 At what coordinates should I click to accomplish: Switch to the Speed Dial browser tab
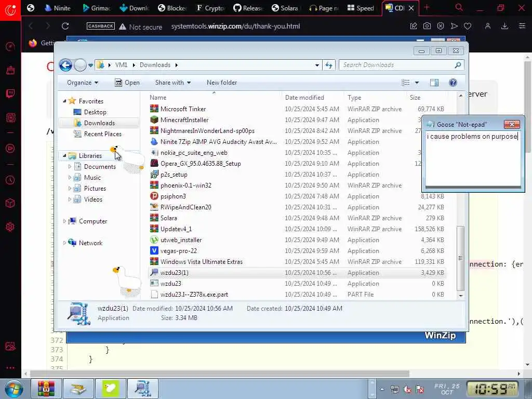(x=361, y=8)
